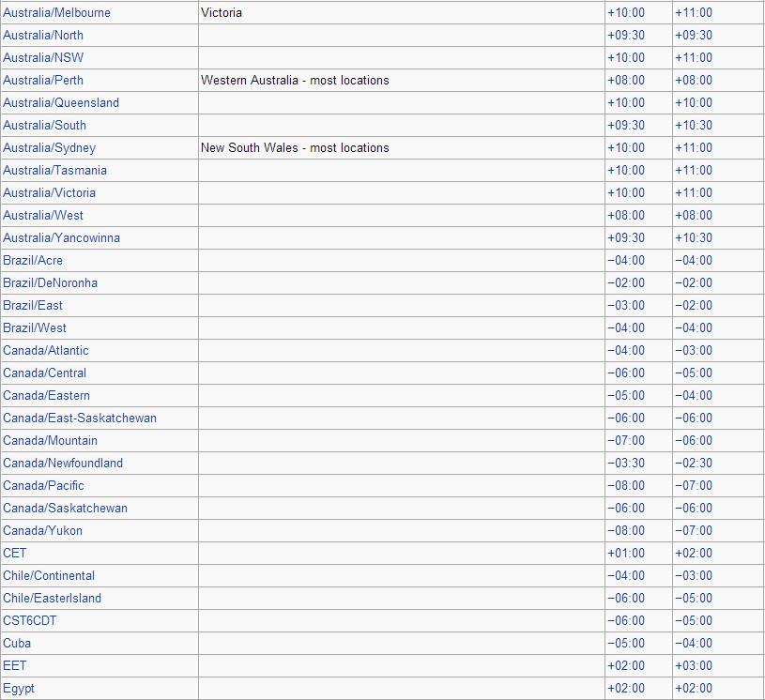Select the Australia/Yancowinna link
Screen dimensions: 765x700
(x=61, y=238)
